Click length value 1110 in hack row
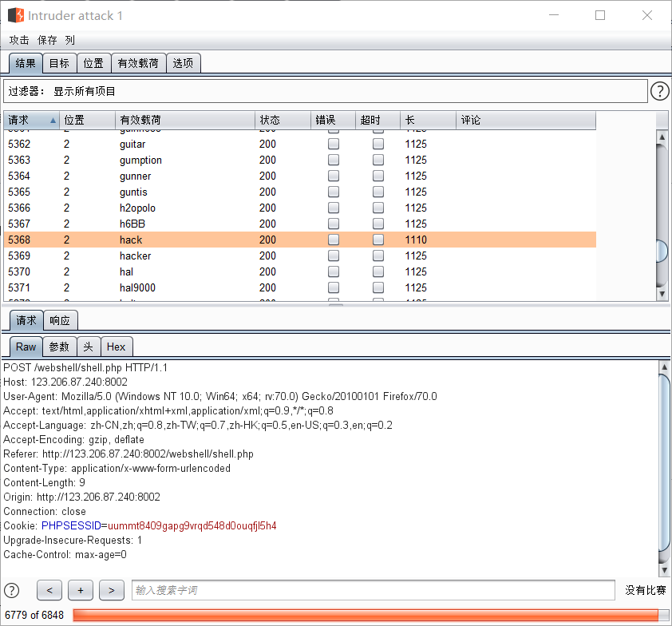 (x=416, y=240)
